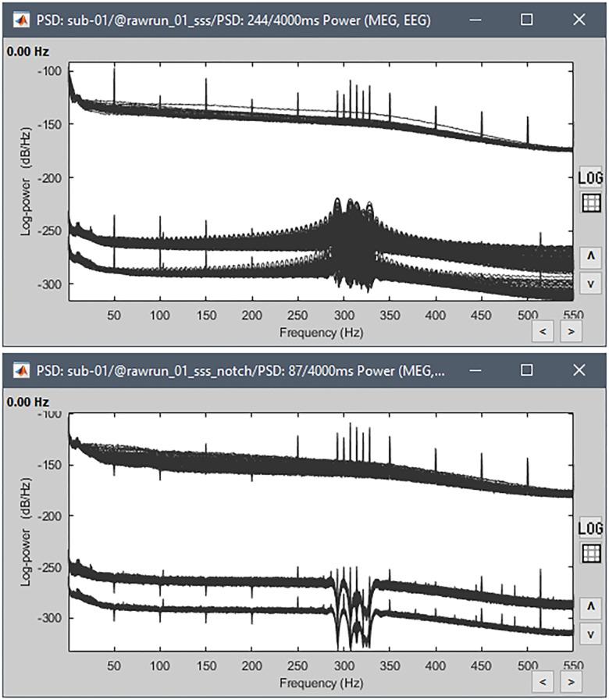Click the down arrow (v) in the top PSD figure
Screen dimensions: 609x700
(591, 282)
